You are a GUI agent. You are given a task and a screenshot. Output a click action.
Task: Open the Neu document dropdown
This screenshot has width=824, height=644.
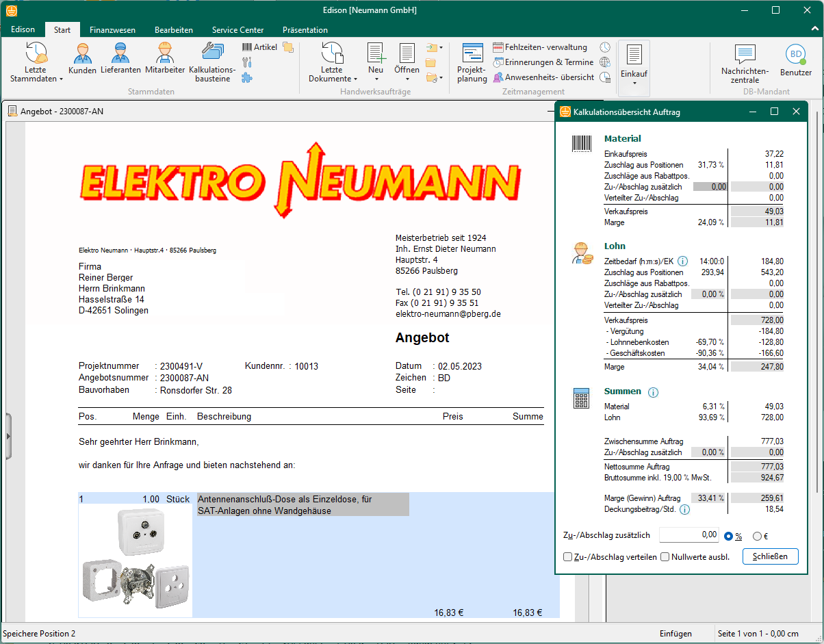click(x=376, y=63)
